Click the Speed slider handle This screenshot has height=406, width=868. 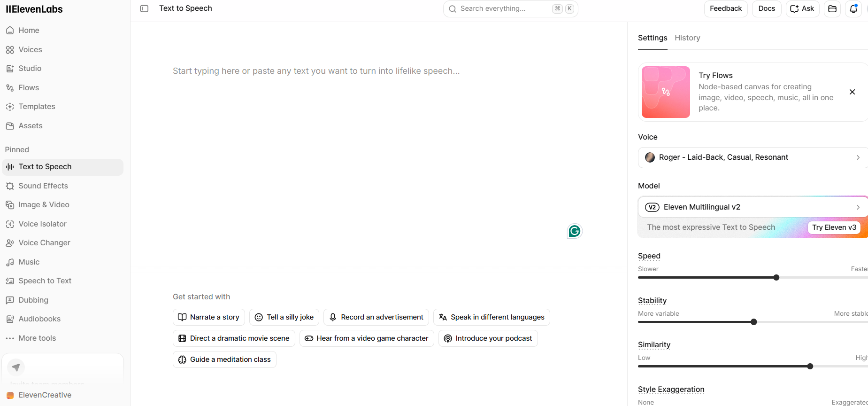tap(776, 278)
